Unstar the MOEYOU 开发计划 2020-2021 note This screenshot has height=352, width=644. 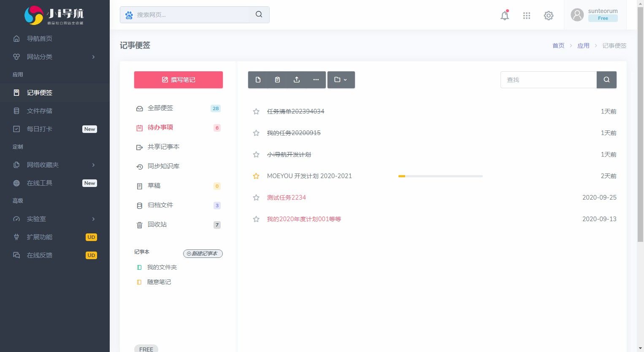click(256, 176)
